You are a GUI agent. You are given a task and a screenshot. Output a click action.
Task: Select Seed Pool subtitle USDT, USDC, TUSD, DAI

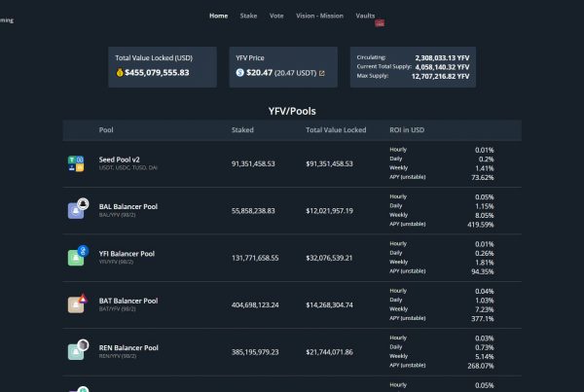(x=128, y=168)
